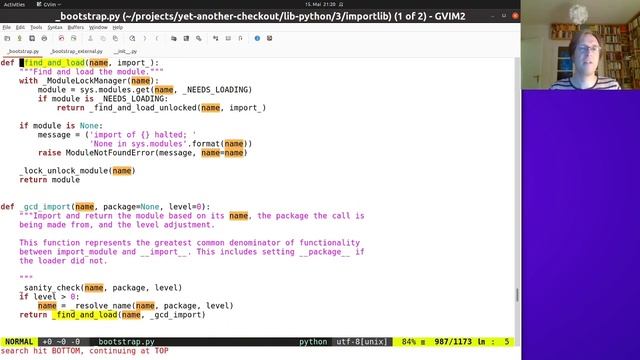Click the Paste toolbar icon
Screen dimensions: 640x360
pos(116,38)
